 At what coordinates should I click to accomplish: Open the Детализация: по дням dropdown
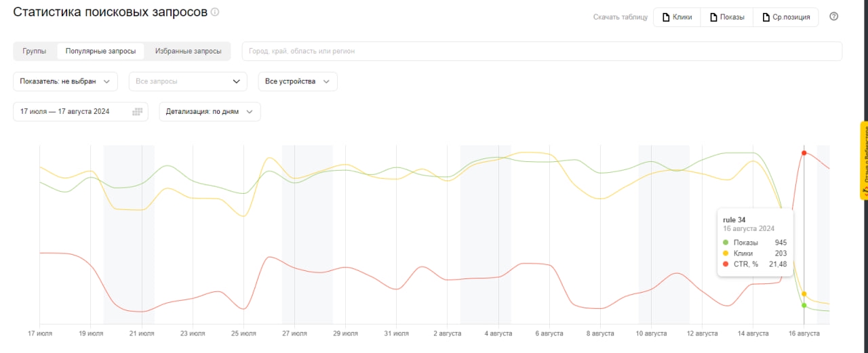tap(210, 112)
